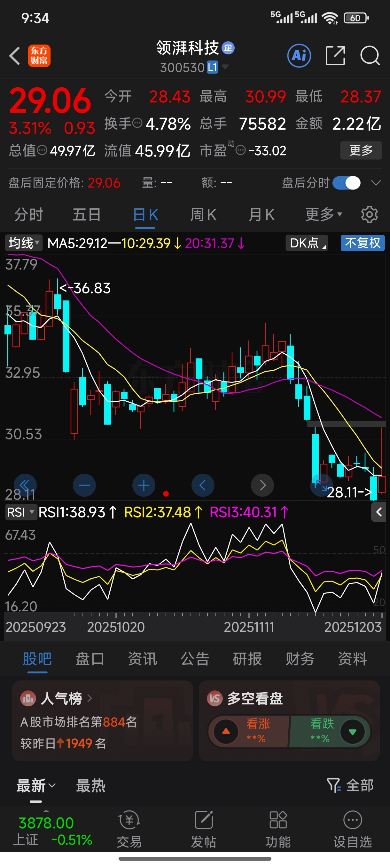Open the Eastmoney orange logo
390x868 pixels.
39,56
